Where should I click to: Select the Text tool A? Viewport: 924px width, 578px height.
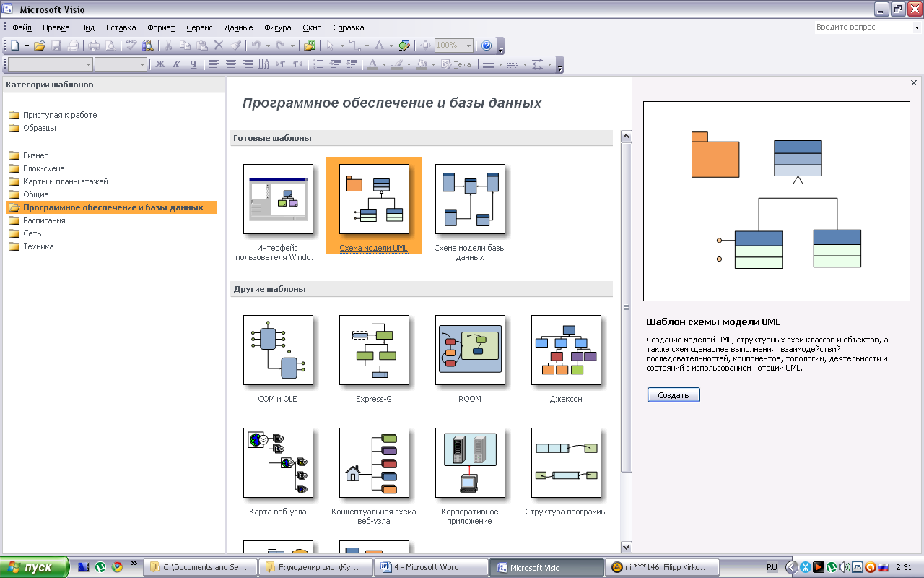[x=380, y=46]
